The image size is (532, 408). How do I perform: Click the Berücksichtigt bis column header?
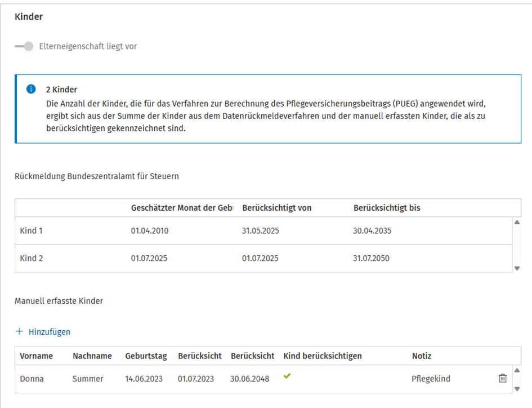(x=387, y=208)
